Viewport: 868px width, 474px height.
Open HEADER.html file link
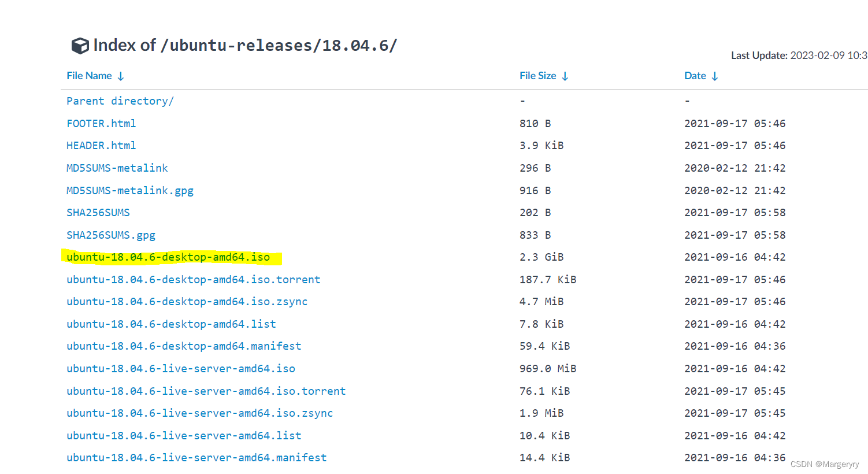pyautogui.click(x=101, y=146)
